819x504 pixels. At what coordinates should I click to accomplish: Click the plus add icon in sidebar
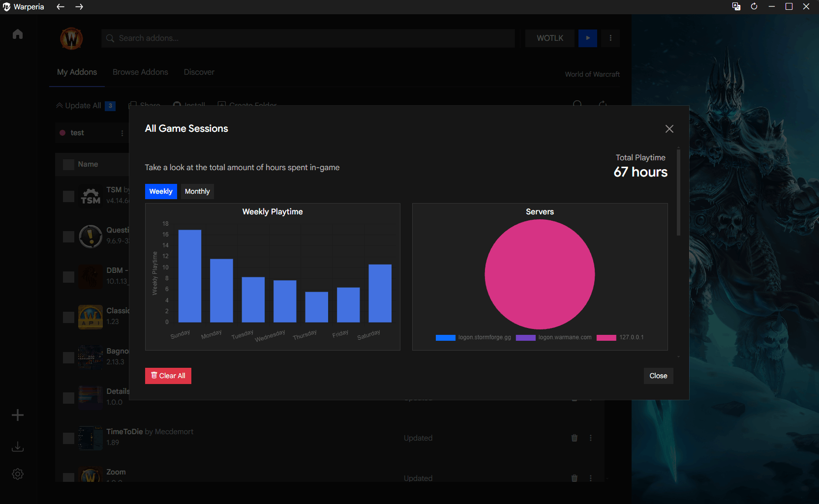coord(18,415)
